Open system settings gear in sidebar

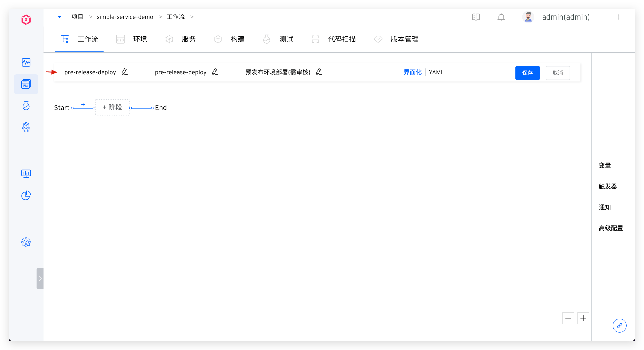(26, 242)
